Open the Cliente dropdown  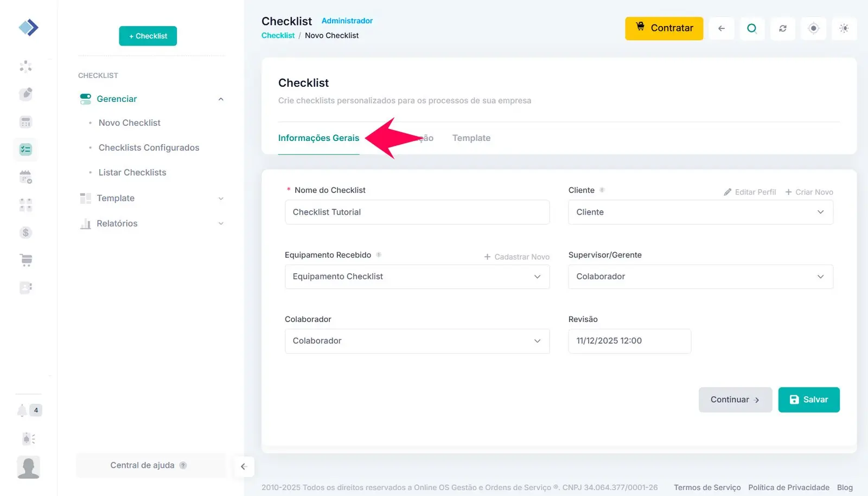coord(700,212)
